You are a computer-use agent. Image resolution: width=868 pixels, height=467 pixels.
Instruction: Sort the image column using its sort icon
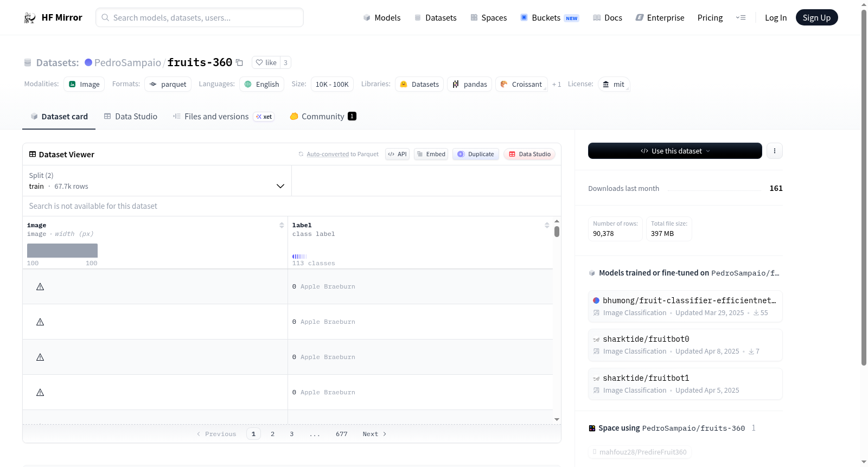[282, 225]
